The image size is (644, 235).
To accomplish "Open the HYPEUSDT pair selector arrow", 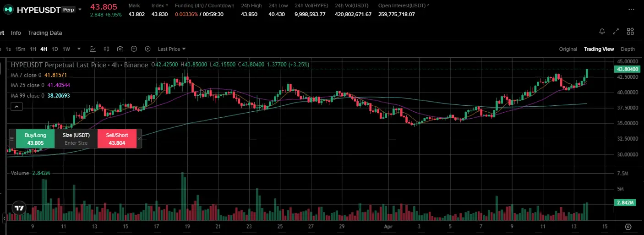I will [80, 10].
